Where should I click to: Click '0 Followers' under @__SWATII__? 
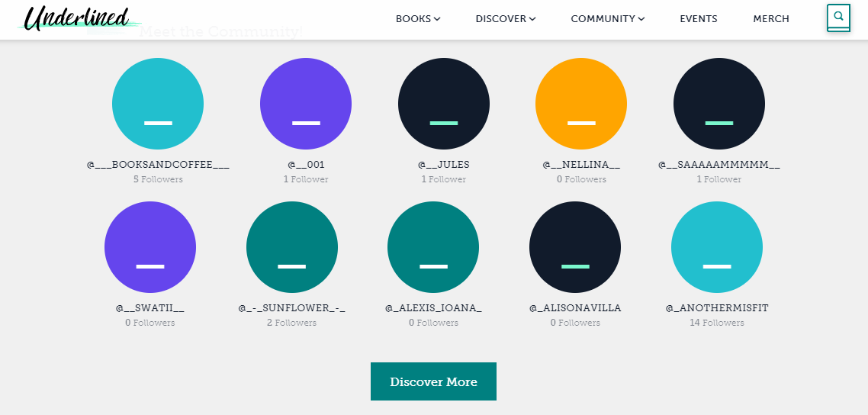point(150,323)
